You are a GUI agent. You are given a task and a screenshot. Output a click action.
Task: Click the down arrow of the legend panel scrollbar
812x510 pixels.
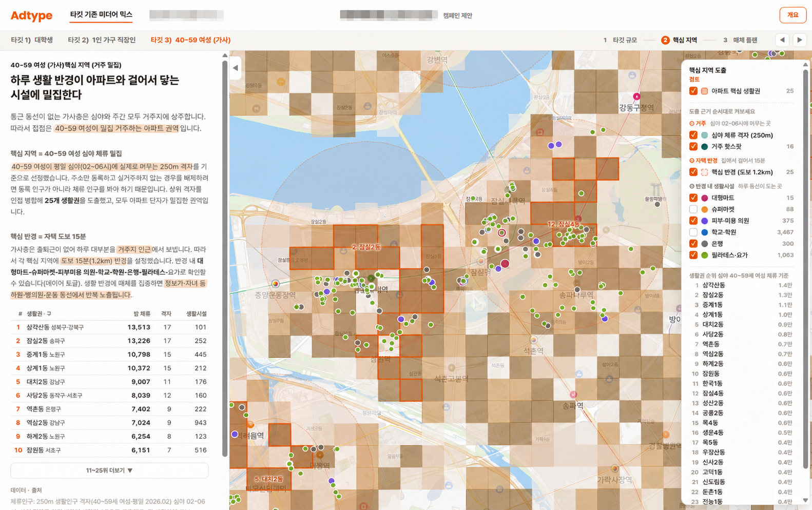point(805,500)
